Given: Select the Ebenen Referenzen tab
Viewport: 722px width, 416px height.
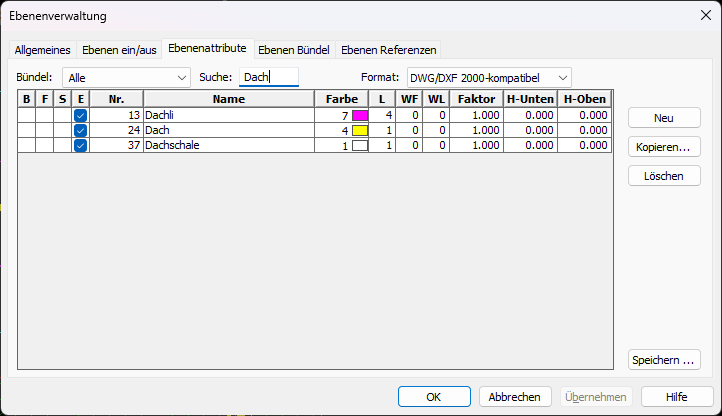Looking at the screenshot, I should [389, 50].
